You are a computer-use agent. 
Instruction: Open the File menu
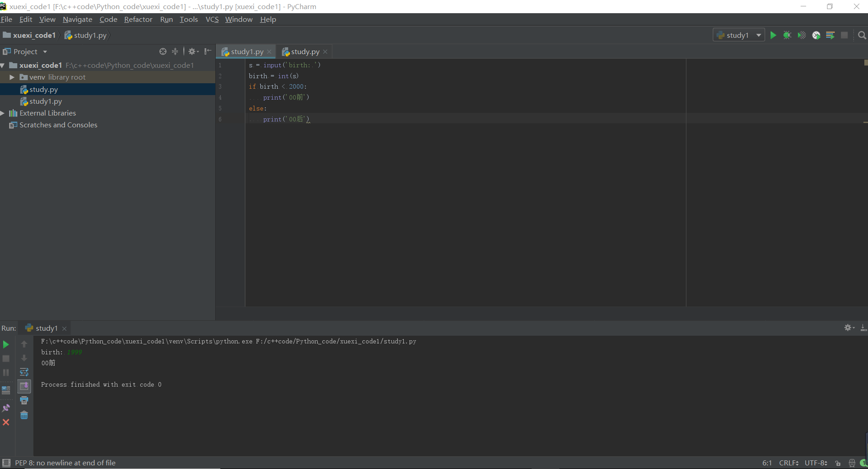pos(6,19)
